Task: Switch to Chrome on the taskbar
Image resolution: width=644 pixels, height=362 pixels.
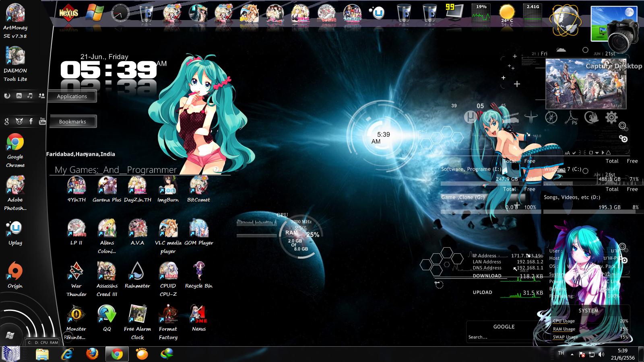Action: pyautogui.click(x=117, y=354)
